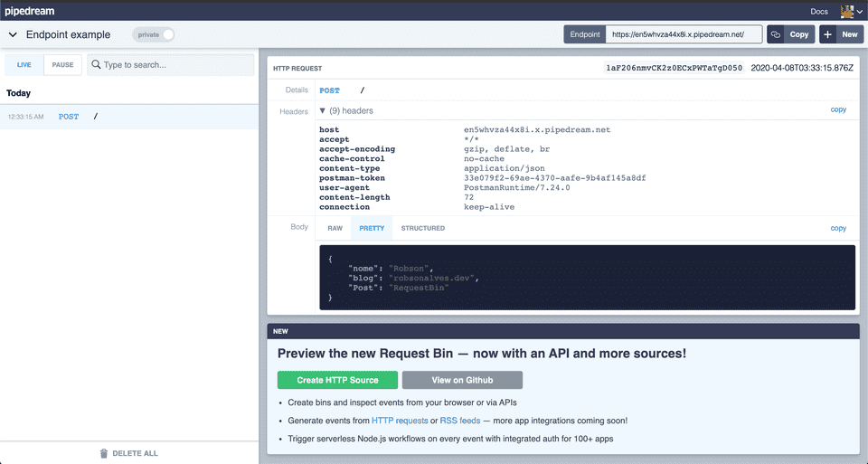This screenshot has height=464, width=868.
Task: Click the Copy endpoint button
Action: tap(798, 34)
